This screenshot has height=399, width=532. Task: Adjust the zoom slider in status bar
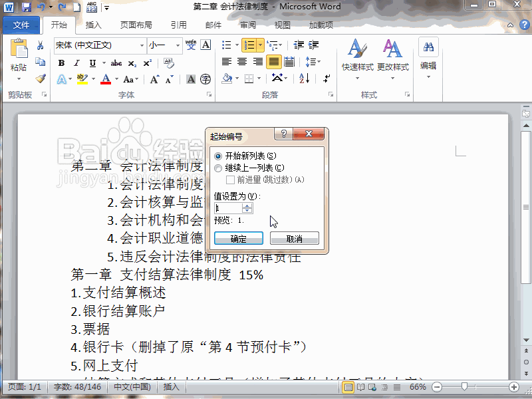point(465,386)
